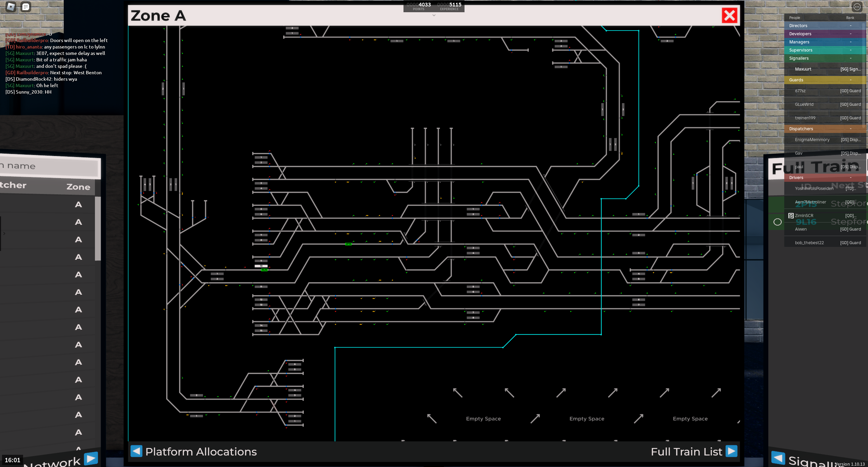Switch to Full Train List page
868x467 pixels.
tap(686, 452)
